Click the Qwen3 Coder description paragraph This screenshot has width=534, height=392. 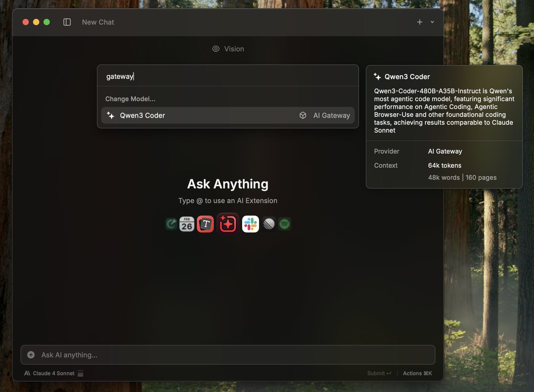(444, 111)
